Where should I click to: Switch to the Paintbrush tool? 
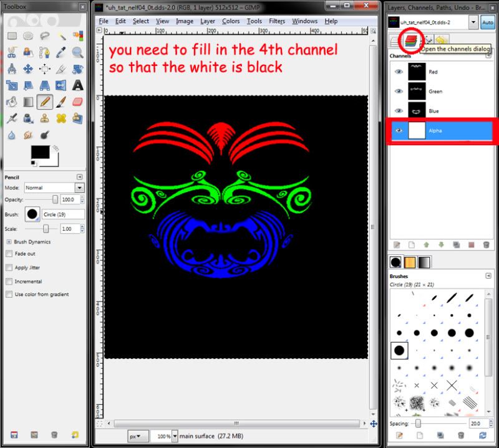pos(61,102)
